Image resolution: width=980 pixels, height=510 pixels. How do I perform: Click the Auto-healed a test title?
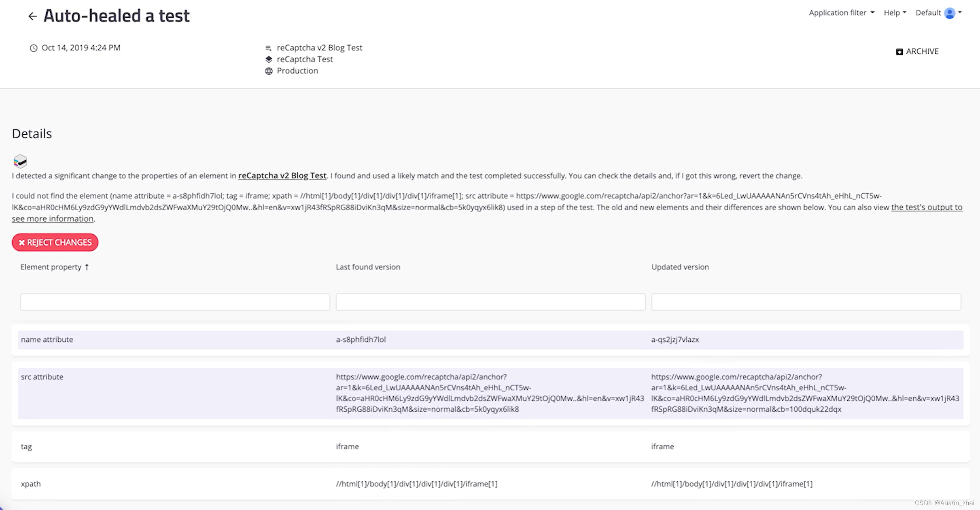tap(117, 16)
